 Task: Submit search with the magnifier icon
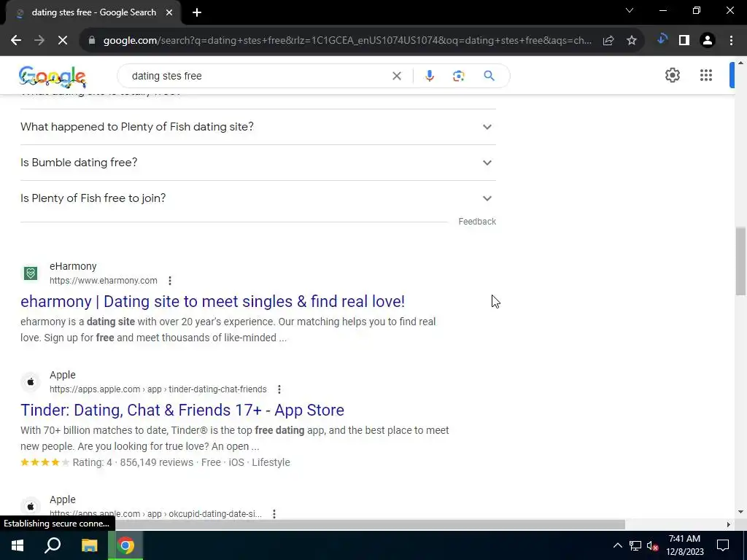click(x=489, y=76)
